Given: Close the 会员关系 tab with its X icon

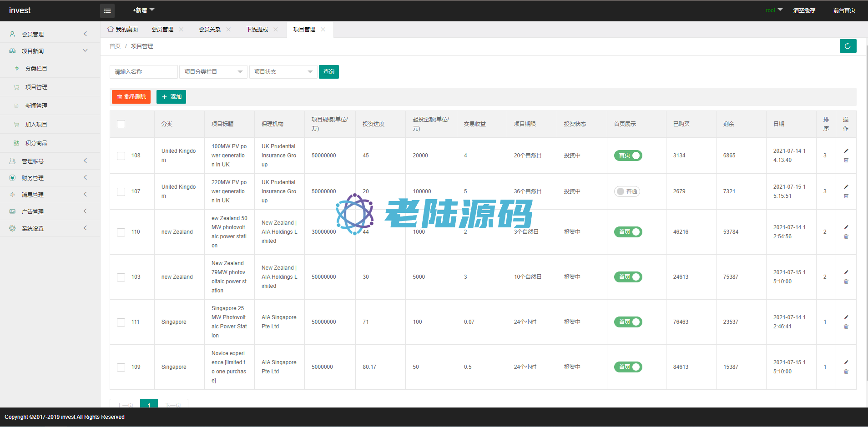Looking at the screenshot, I should [x=228, y=30].
